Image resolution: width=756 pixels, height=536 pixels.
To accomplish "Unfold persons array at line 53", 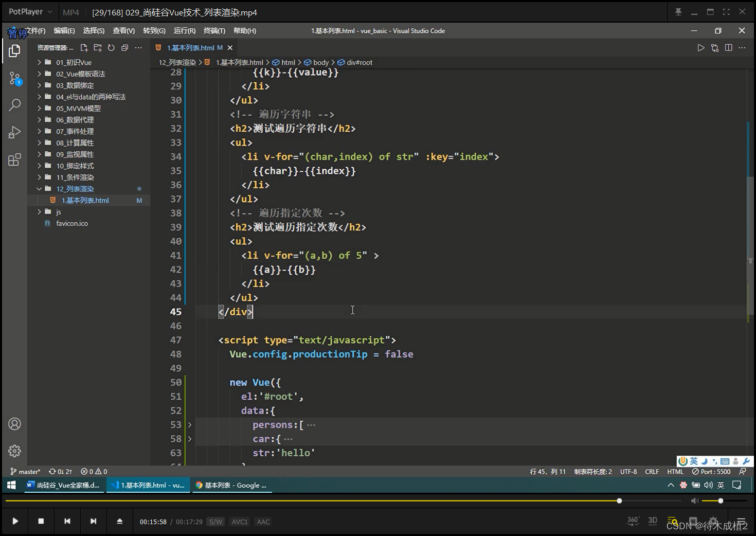I will (190, 425).
